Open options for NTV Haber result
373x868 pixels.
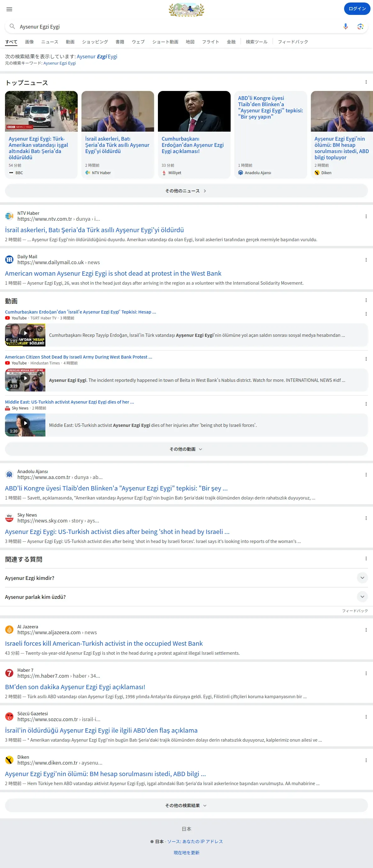[366, 216]
